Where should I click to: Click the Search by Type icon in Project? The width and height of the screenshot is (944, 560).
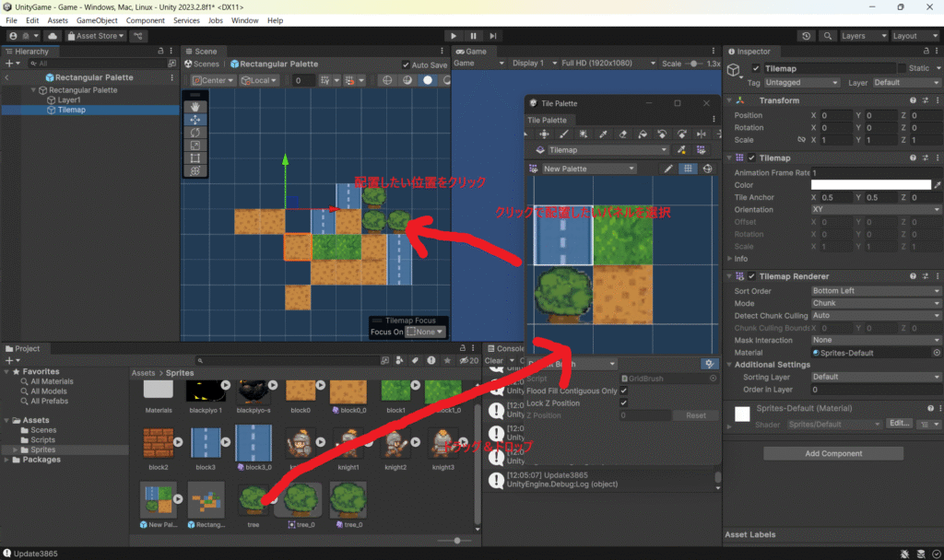pyautogui.click(x=400, y=360)
